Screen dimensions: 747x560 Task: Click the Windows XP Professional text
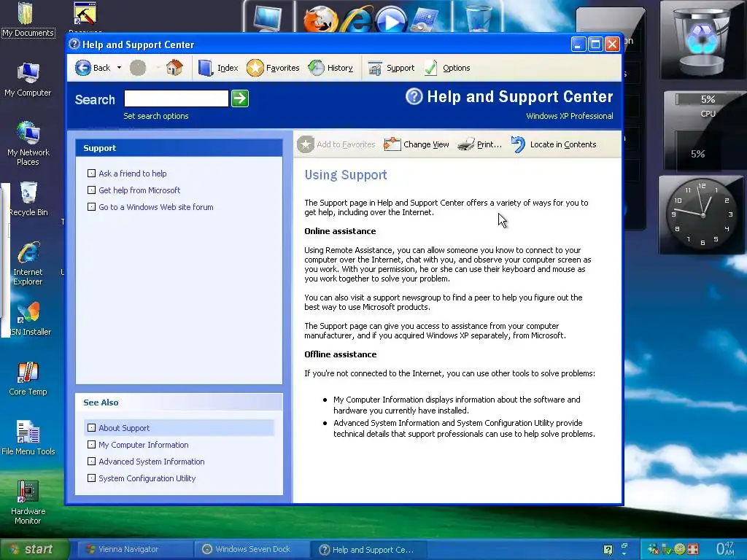pyautogui.click(x=569, y=116)
